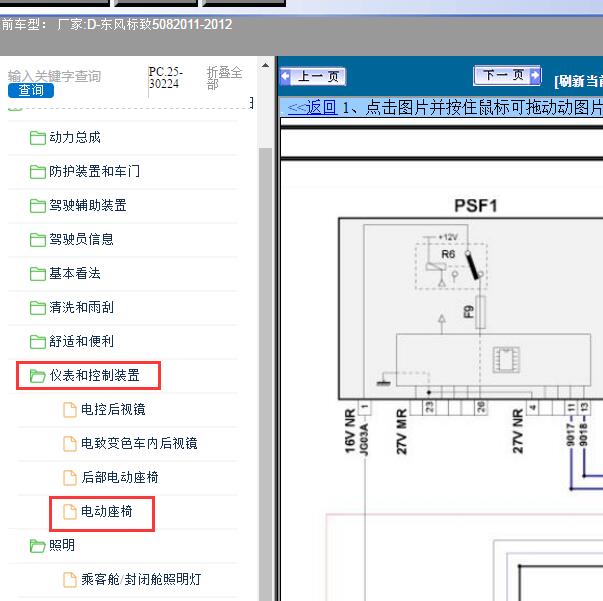The height and width of the screenshot is (601, 603).
Task: Click the left arrow on 上一页
Action: pos(285,76)
